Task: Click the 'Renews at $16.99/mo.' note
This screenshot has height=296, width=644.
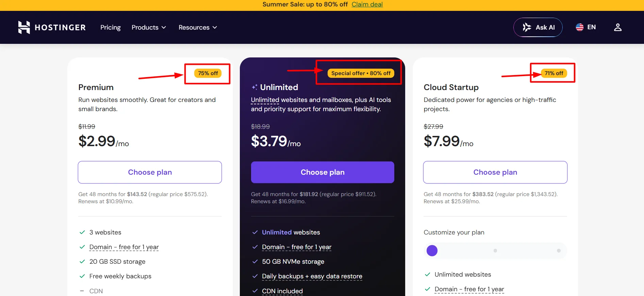Action: tap(278, 202)
